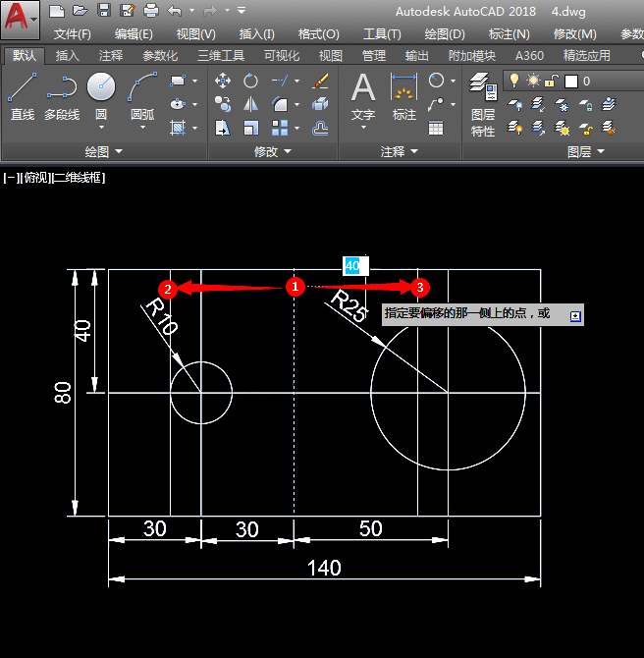Click the layer color swatch square
Screen dimensions: 644x658
(x=570, y=81)
